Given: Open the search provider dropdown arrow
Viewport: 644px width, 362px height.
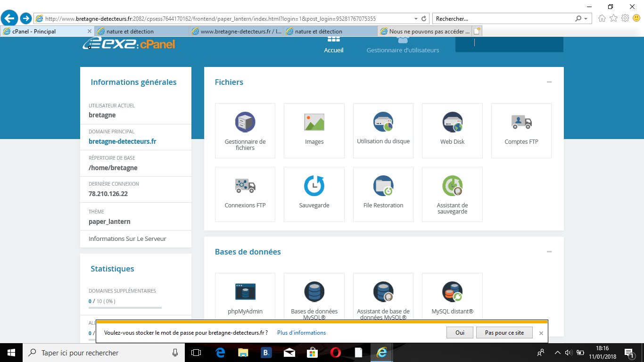Looking at the screenshot, I should [586, 19].
